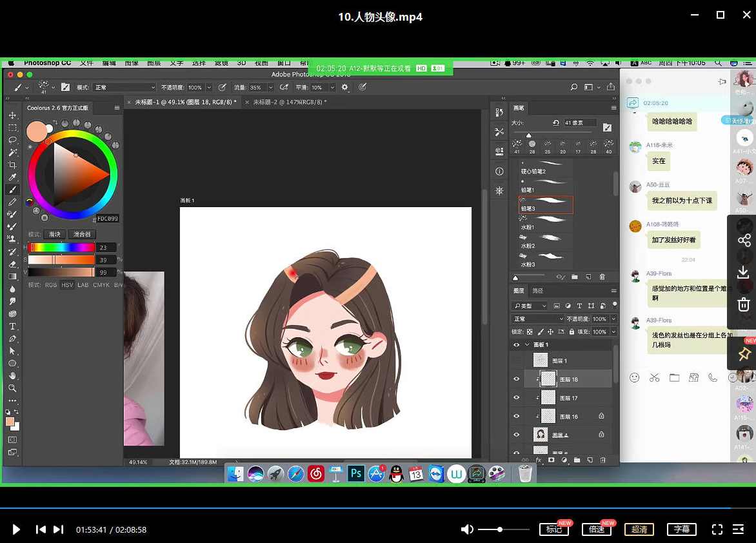Viewport: 756px width, 543px height.
Task: Select the Zoom magnifier tool
Action: click(12, 388)
